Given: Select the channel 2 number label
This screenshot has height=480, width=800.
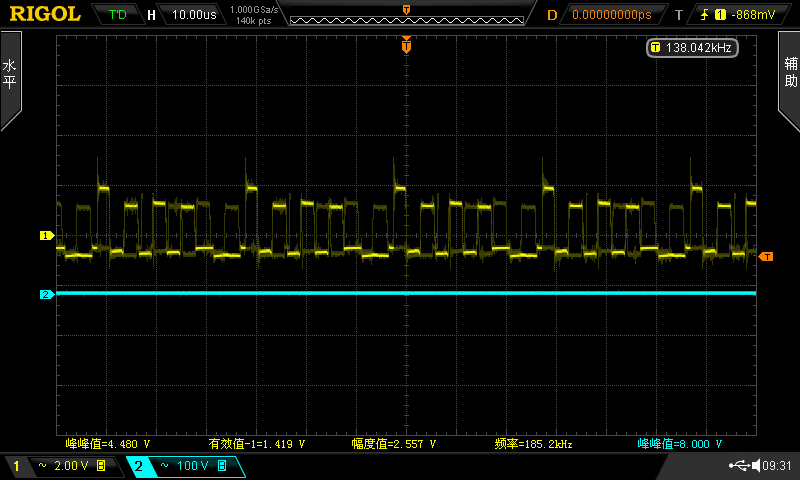Looking at the screenshot, I should pyautogui.click(x=138, y=466).
